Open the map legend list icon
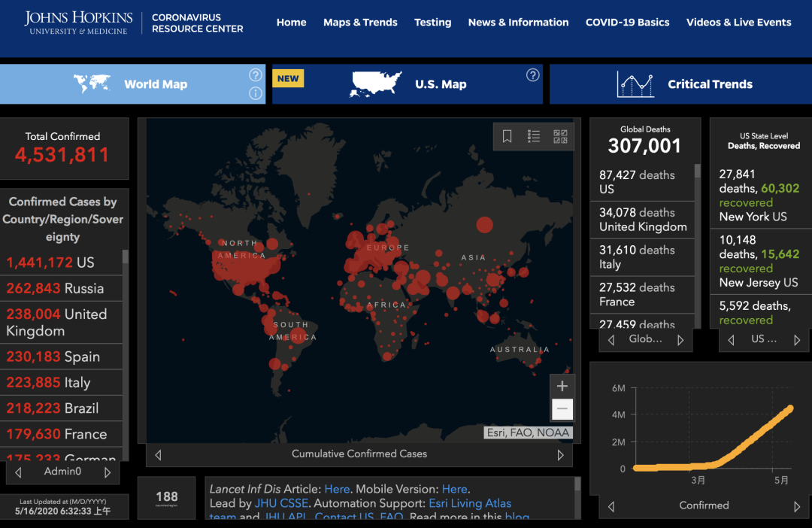Viewport: 812px width, 528px height. point(534,136)
